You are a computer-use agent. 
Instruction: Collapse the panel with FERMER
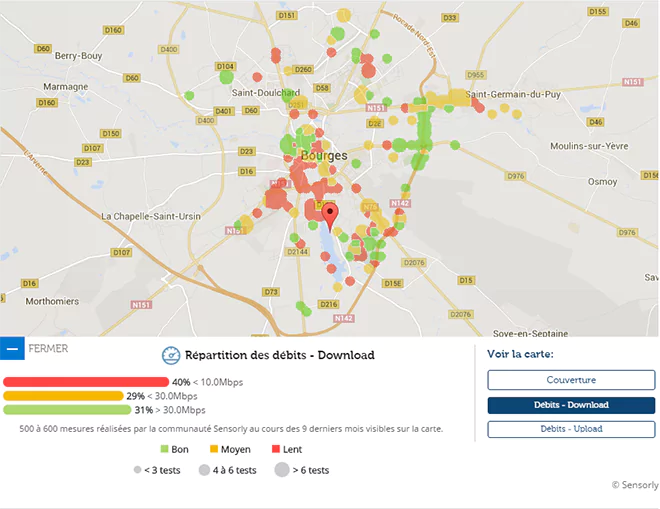48,349
